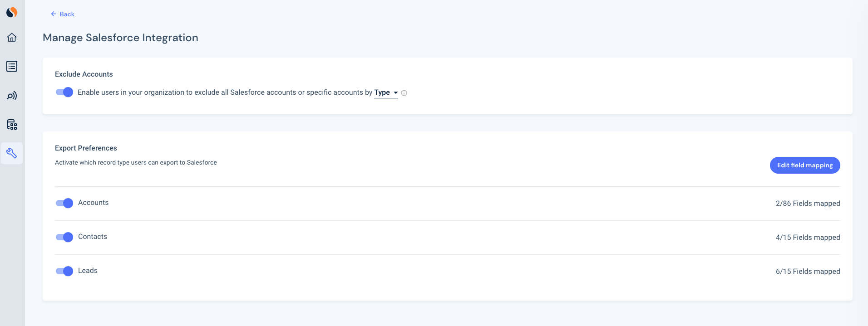Click the info icon next to Type
Screen dimensions: 868x326
404,93
